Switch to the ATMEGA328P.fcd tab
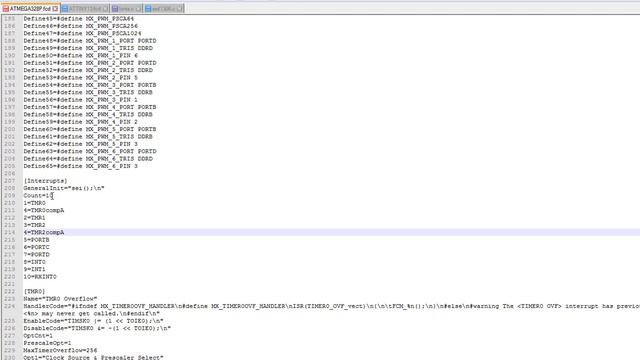The height and width of the screenshot is (360, 640). (30, 8)
